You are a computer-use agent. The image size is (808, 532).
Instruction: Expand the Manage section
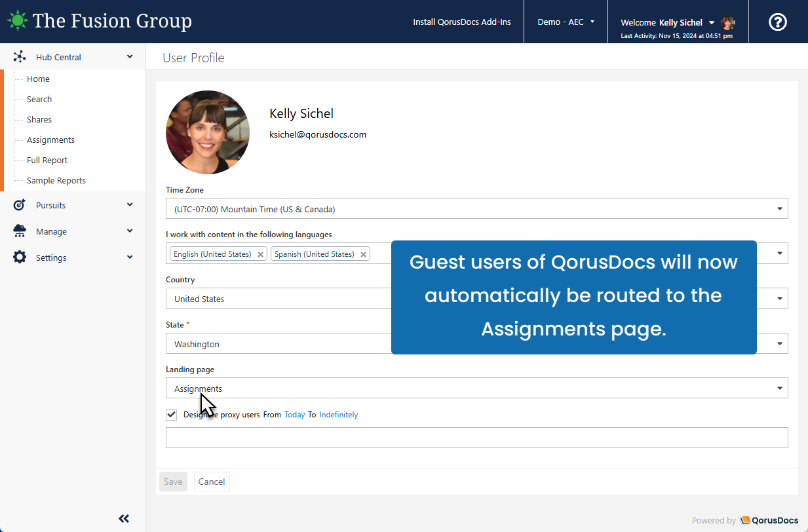pyautogui.click(x=130, y=231)
